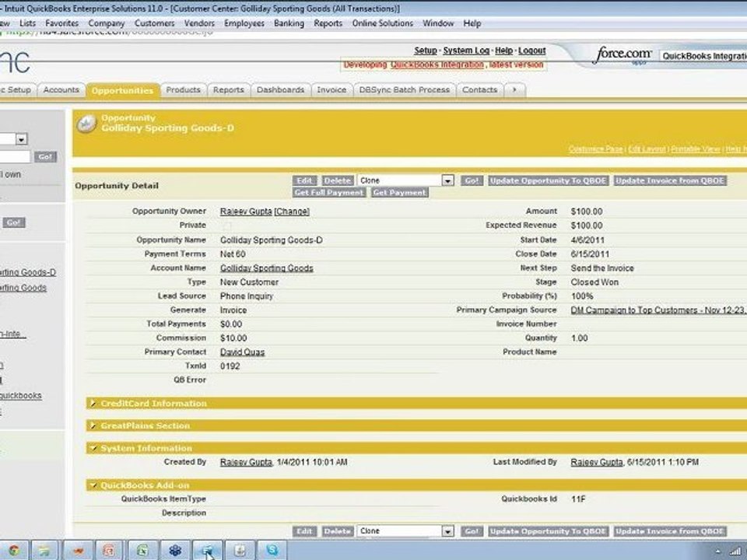Image resolution: width=747 pixels, height=560 pixels.
Task: Open the red QuickBooks Integration link
Action: pyautogui.click(x=437, y=65)
